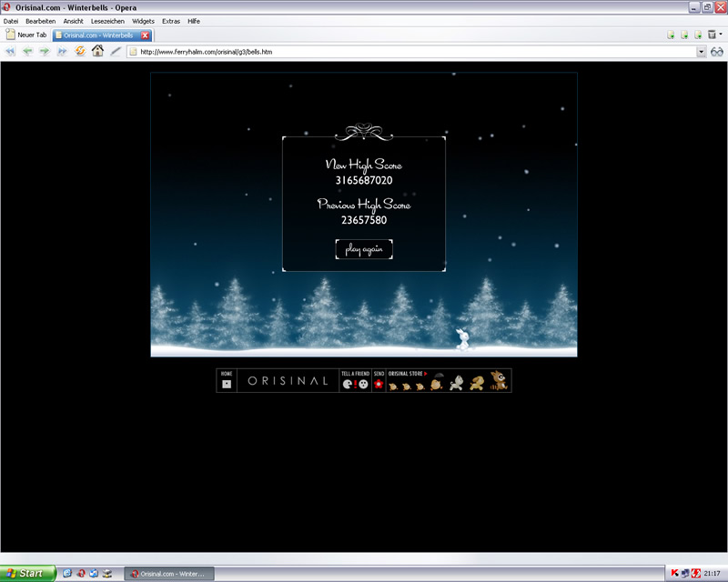Open the Datei menu
This screenshot has height=582, width=728.
[11, 21]
